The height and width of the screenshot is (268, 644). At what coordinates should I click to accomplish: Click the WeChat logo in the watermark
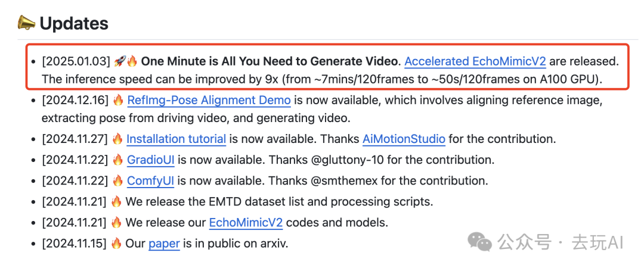pyautogui.click(x=479, y=242)
